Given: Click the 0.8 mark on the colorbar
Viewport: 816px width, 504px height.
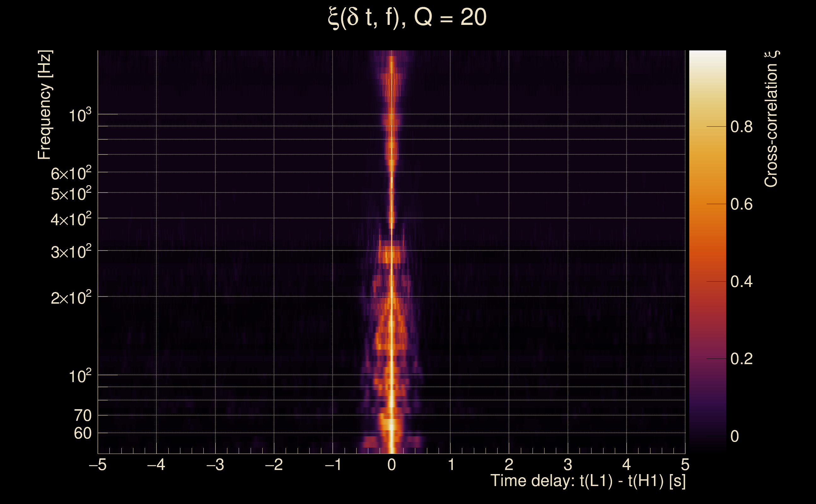Looking at the screenshot, I should pyautogui.click(x=741, y=127).
